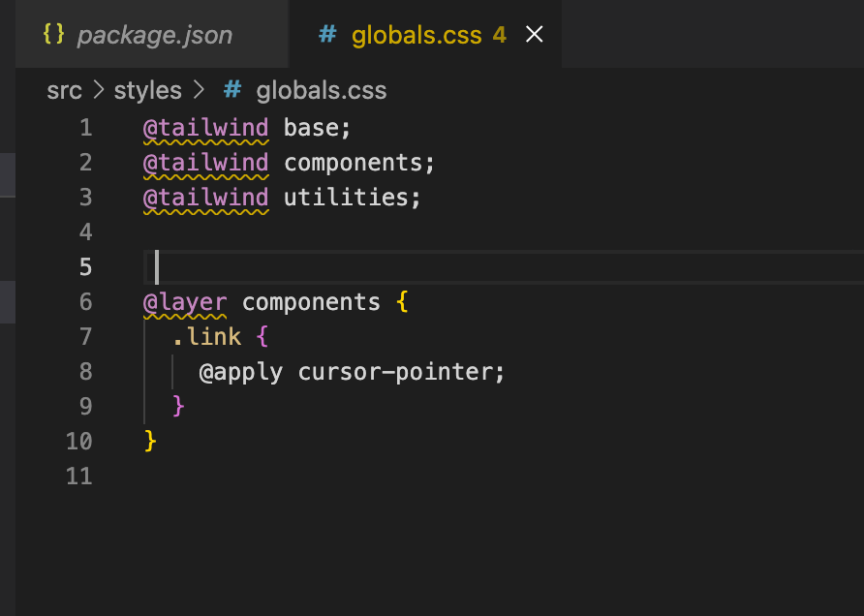Click line number 1 in the gutter
Image resolution: width=864 pixels, height=616 pixels.
[x=85, y=128]
